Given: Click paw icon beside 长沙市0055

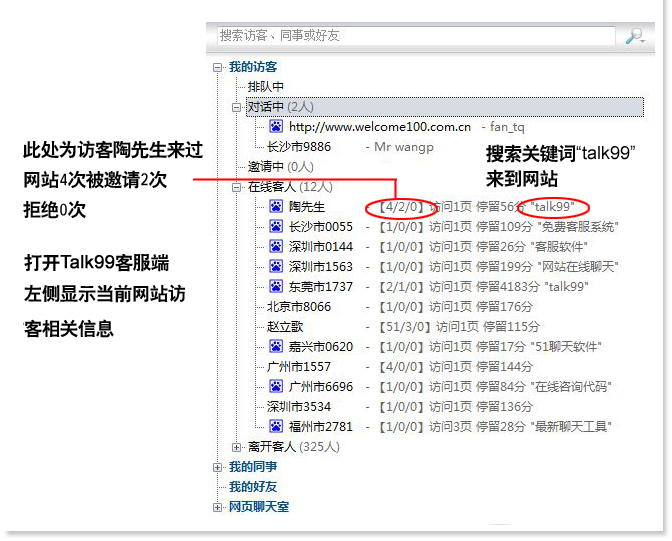Looking at the screenshot, I should coord(276,226).
